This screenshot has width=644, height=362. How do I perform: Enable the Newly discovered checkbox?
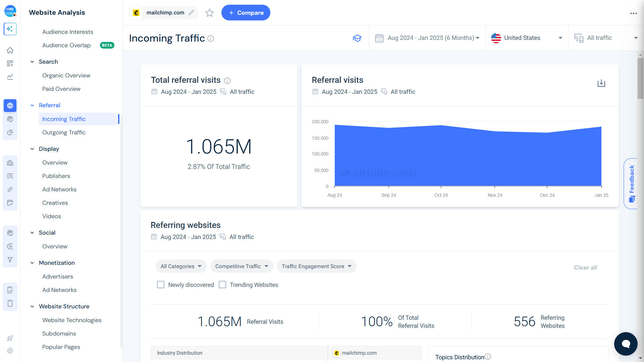click(x=161, y=285)
